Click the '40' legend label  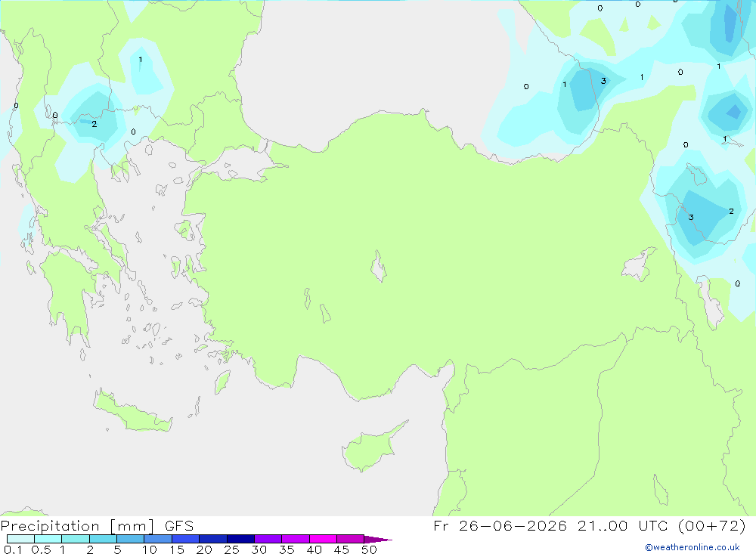pos(314,549)
